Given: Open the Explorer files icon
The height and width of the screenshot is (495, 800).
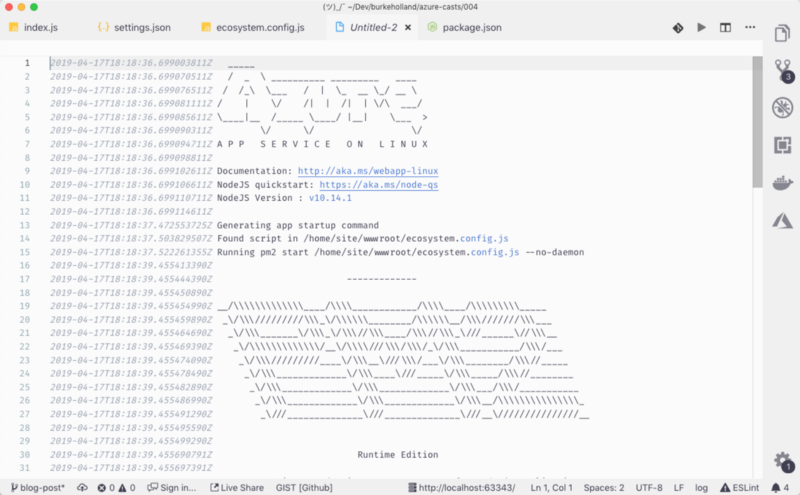Looking at the screenshot, I should click(782, 33).
